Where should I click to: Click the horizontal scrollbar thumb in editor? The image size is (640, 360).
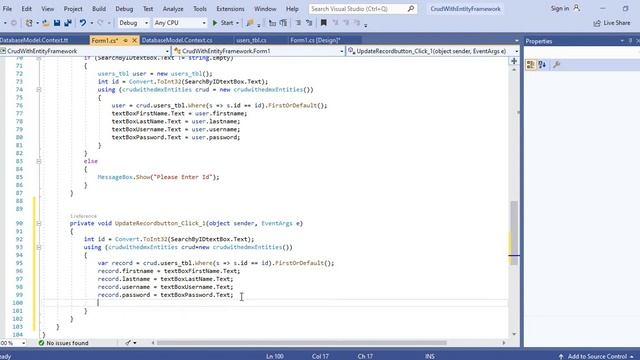pyautogui.click(x=302, y=343)
